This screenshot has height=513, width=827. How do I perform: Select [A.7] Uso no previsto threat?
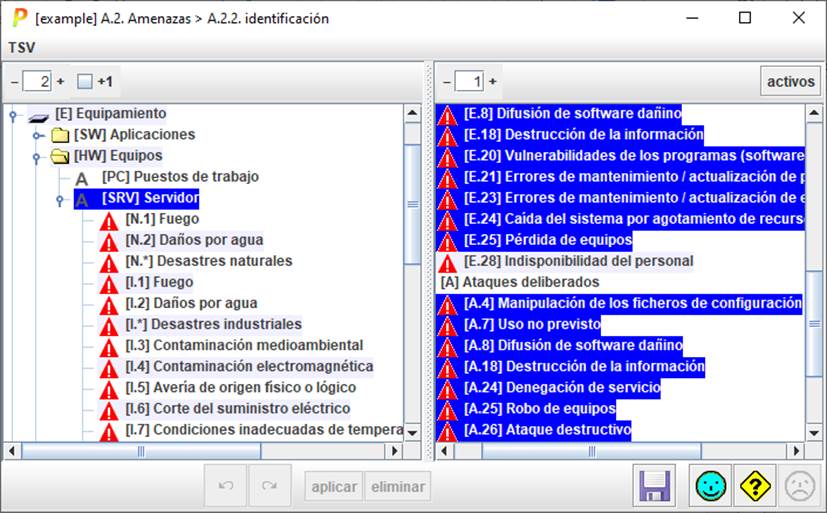[x=530, y=324]
